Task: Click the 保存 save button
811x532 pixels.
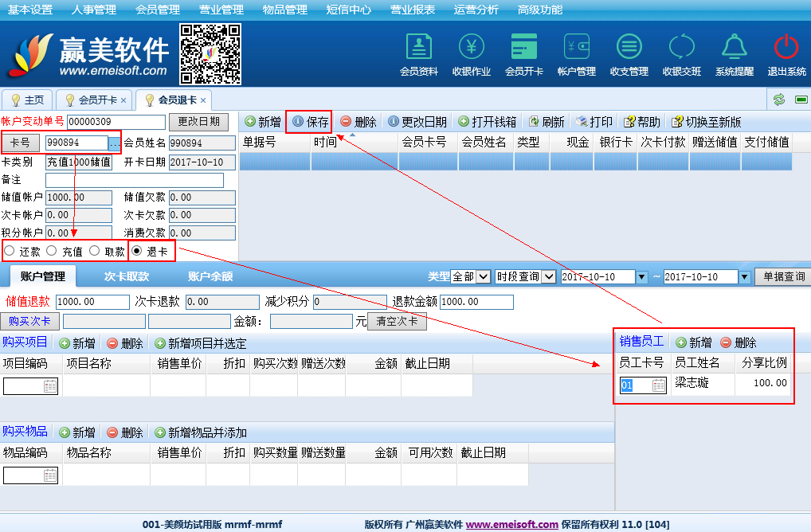Action: (310, 122)
